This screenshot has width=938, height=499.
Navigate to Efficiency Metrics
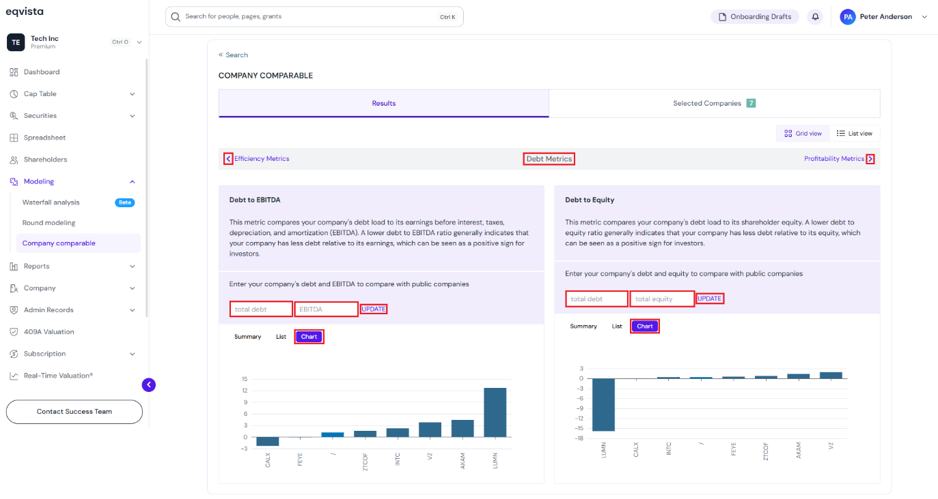261,159
